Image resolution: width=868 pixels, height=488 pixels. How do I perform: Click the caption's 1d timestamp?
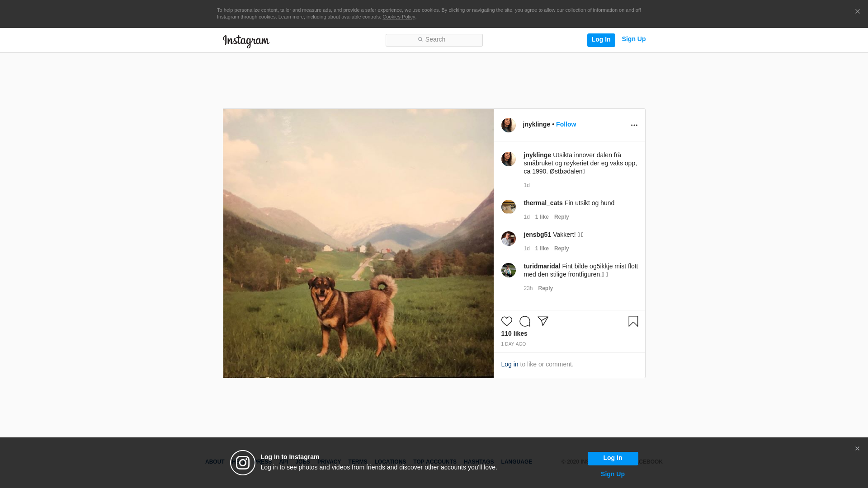tap(526, 185)
